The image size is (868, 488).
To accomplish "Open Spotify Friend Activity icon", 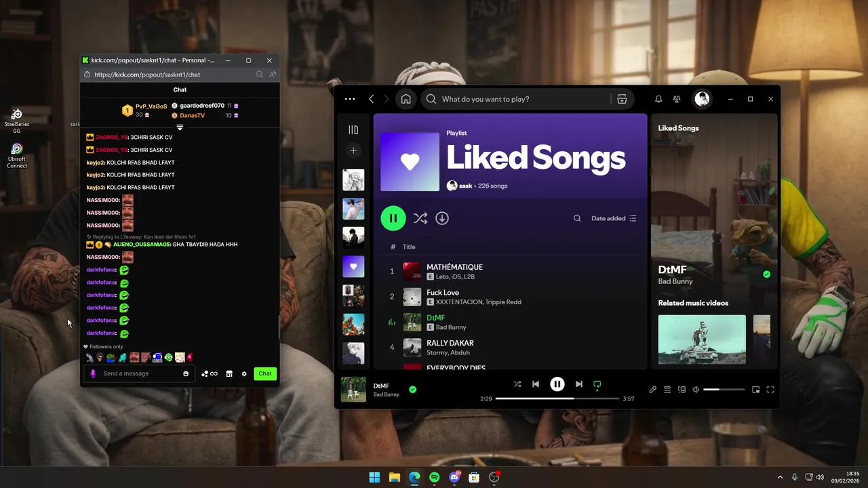I will coord(677,99).
